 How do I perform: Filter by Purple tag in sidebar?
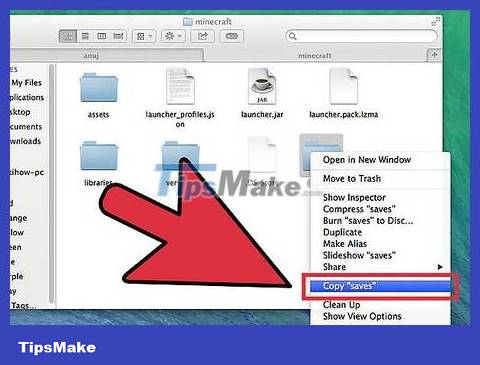17,277
